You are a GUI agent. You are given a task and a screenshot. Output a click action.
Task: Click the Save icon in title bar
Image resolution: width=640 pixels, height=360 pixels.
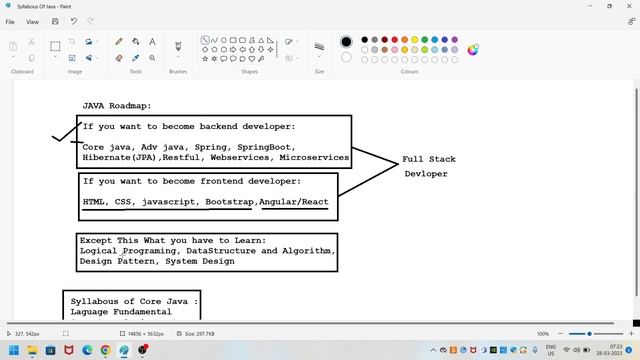pos(55,22)
